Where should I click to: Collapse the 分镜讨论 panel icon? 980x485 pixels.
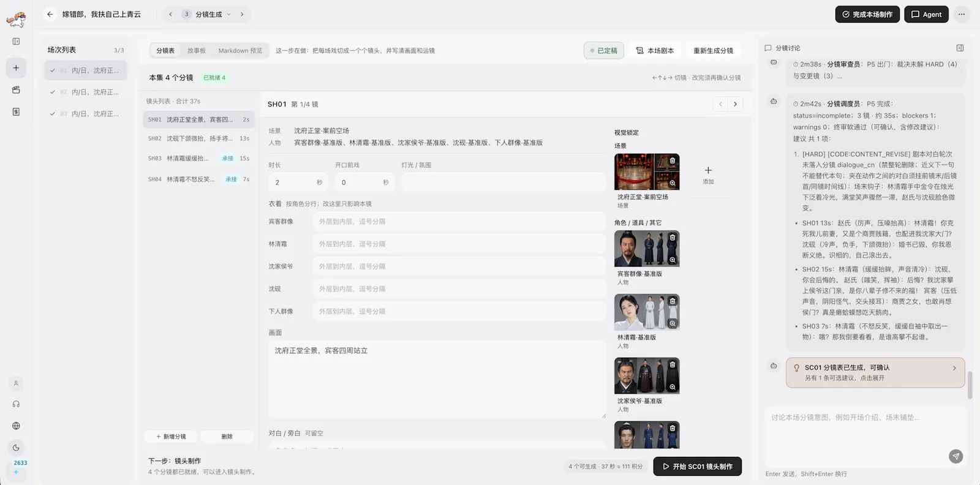(960, 48)
